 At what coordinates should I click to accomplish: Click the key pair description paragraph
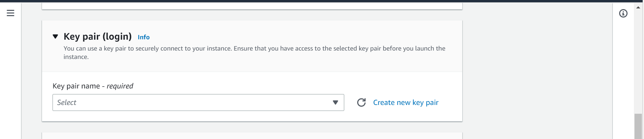tap(254, 53)
